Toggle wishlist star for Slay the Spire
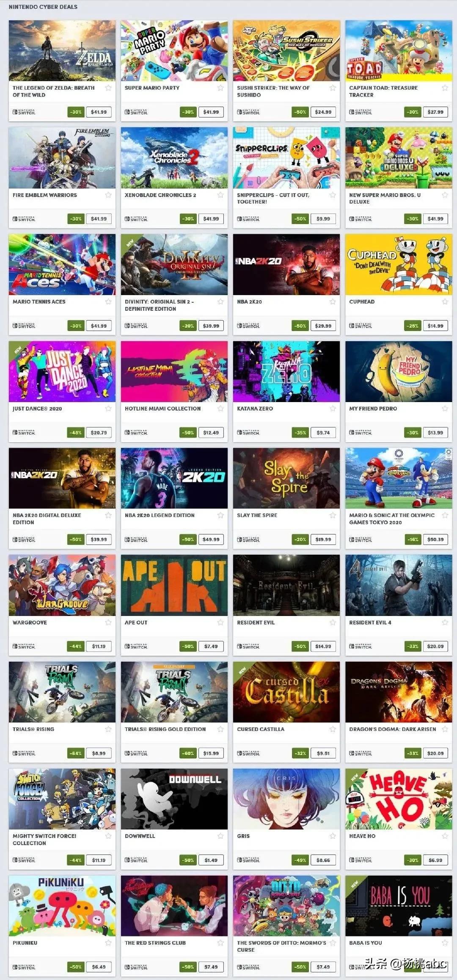The width and height of the screenshot is (457, 980). (333, 515)
